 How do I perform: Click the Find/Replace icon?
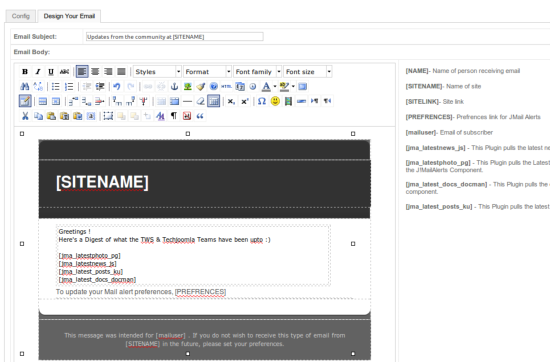point(38,86)
